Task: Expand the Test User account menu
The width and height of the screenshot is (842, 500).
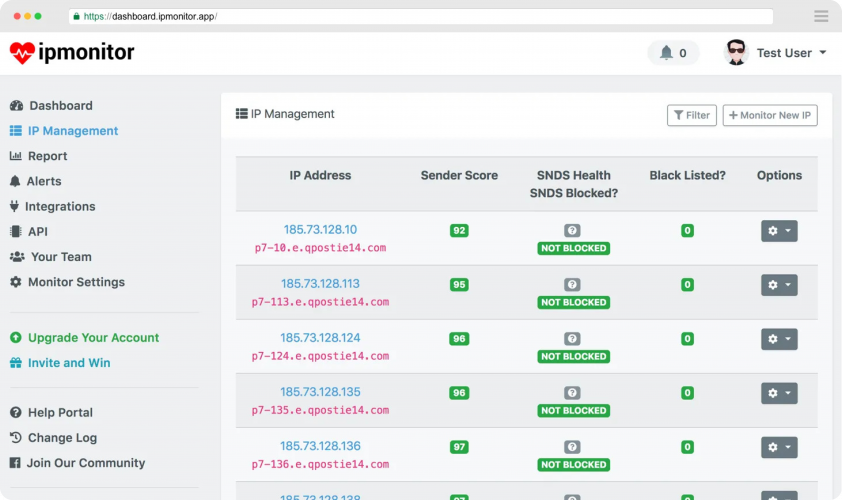Action: coord(791,53)
